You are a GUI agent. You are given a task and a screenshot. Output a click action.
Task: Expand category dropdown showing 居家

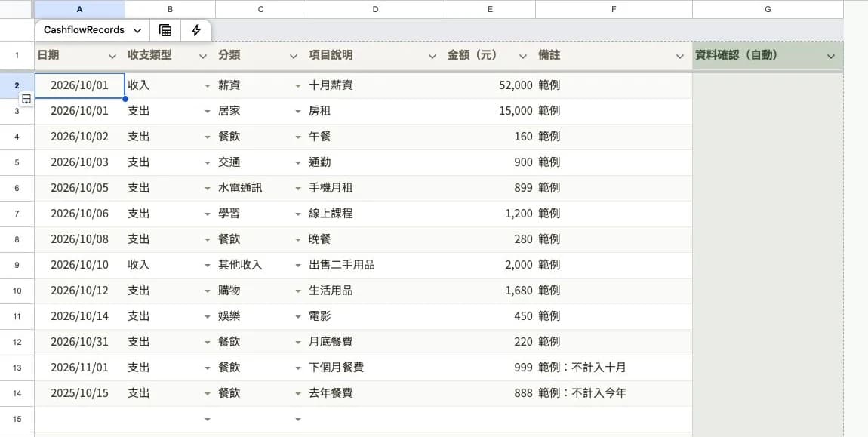(x=298, y=112)
